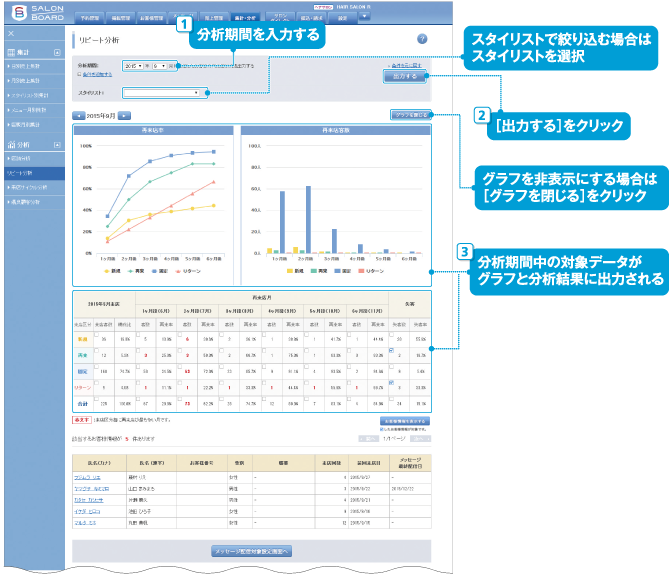Screen dimensions: 670x578
Task: Open fourth customer name link in list
Action: (x=87, y=511)
